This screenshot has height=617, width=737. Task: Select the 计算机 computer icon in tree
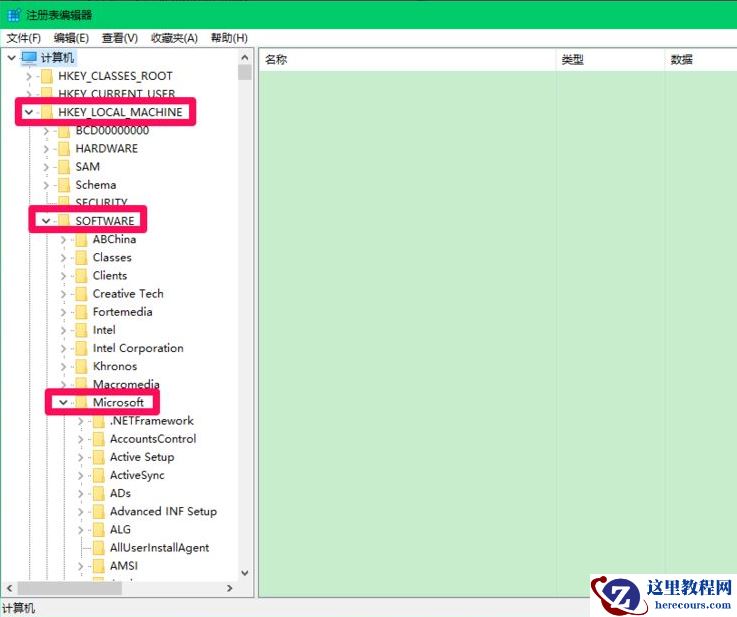point(29,58)
